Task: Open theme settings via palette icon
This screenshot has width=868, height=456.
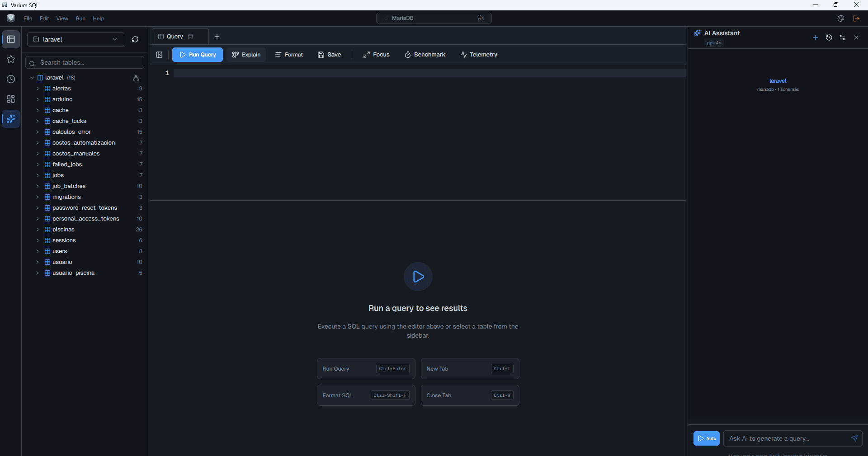Action: (x=841, y=19)
